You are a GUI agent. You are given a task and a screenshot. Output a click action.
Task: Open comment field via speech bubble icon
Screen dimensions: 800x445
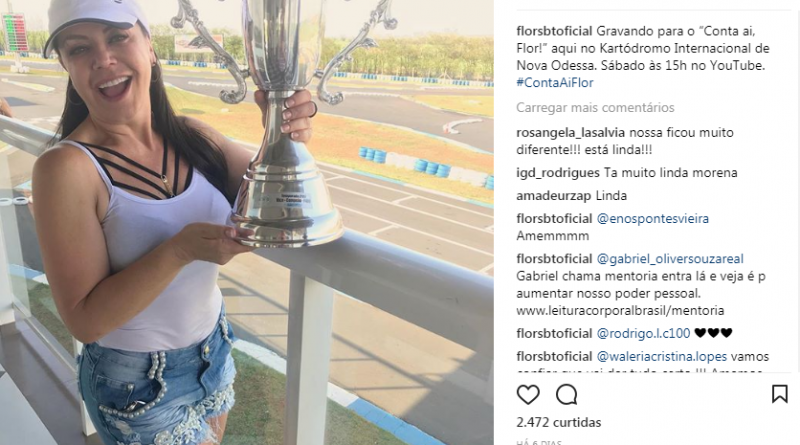(x=566, y=394)
